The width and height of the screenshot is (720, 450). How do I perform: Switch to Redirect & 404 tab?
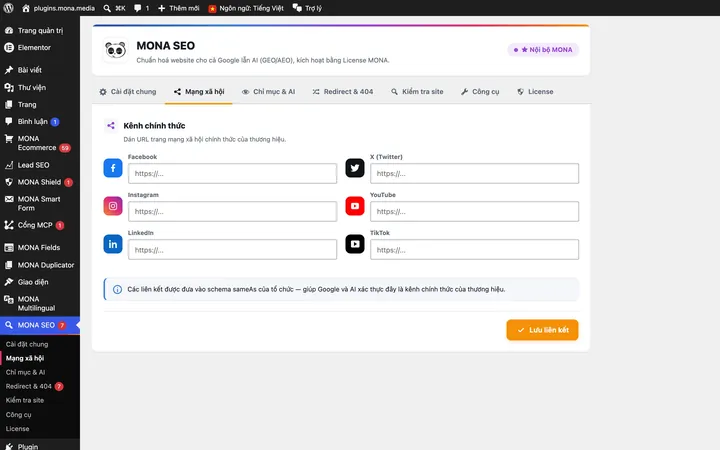click(x=343, y=91)
